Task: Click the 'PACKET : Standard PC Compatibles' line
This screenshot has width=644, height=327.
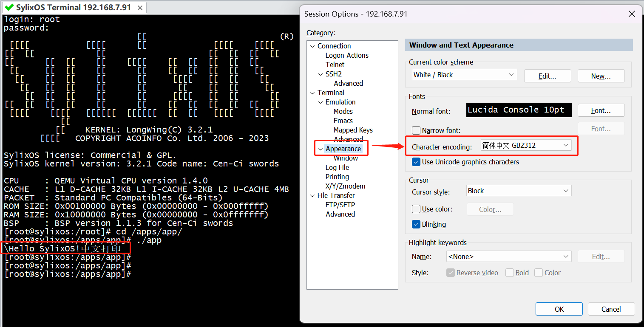Action: click(x=113, y=197)
